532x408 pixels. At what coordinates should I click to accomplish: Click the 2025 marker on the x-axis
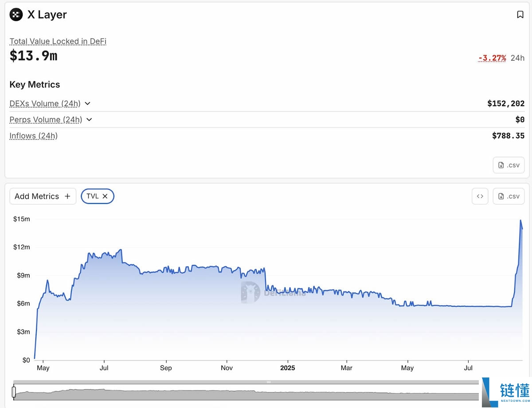point(287,368)
